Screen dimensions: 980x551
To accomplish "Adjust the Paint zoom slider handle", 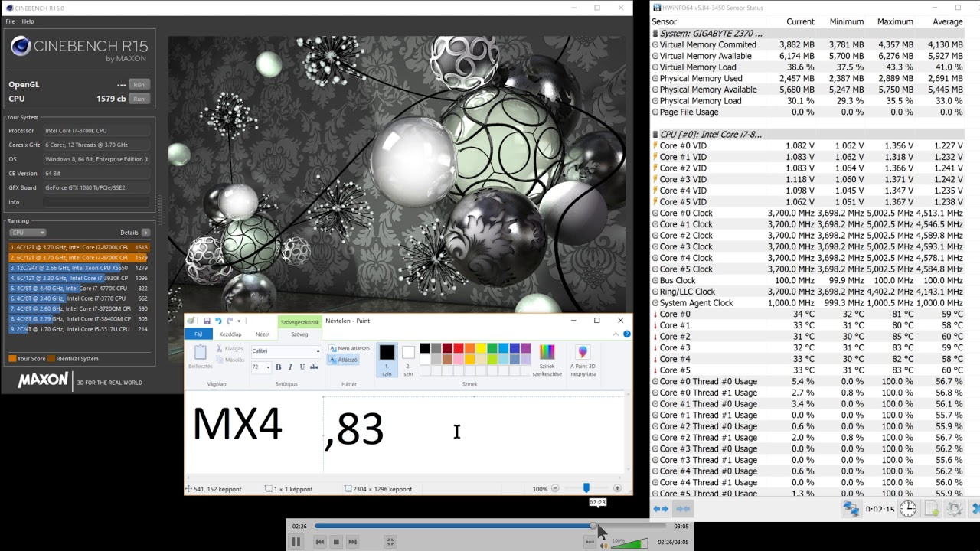I will coord(586,488).
